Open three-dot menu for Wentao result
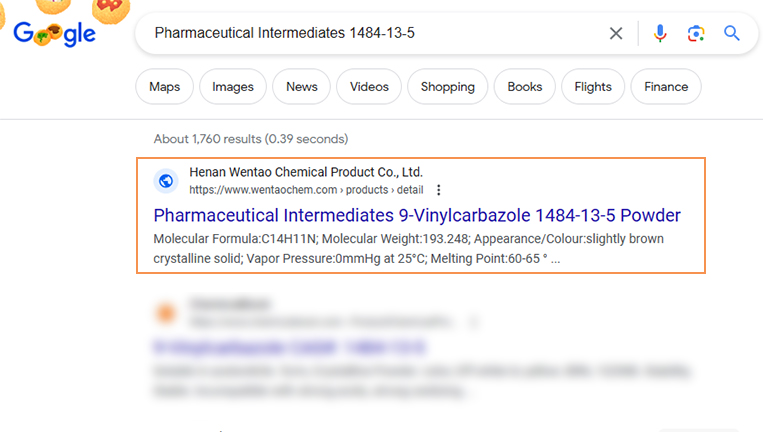Viewport: 763px width, 432px height. 438,190
